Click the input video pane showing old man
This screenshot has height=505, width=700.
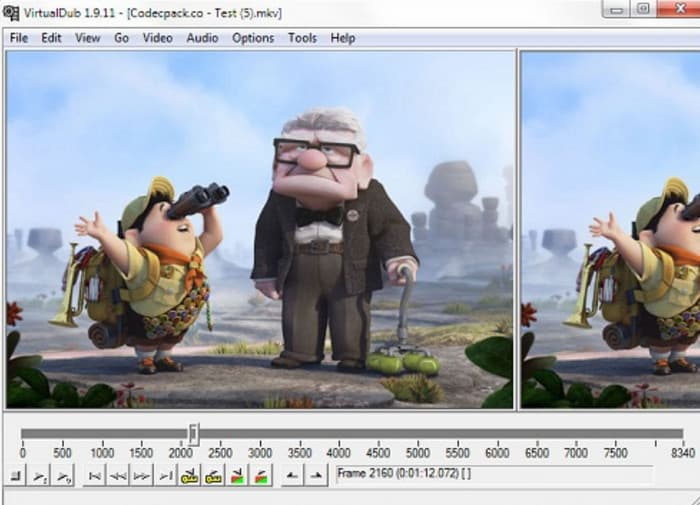(260, 230)
